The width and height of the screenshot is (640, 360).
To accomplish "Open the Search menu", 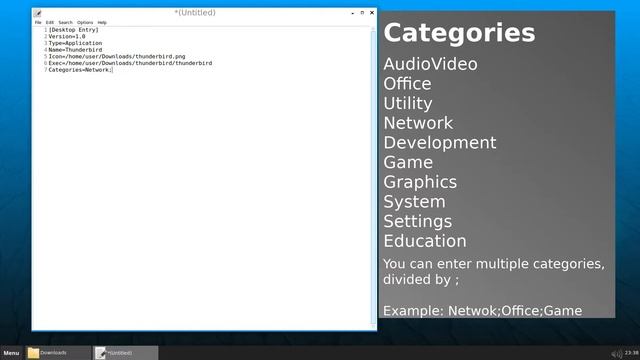I will tap(65, 22).
